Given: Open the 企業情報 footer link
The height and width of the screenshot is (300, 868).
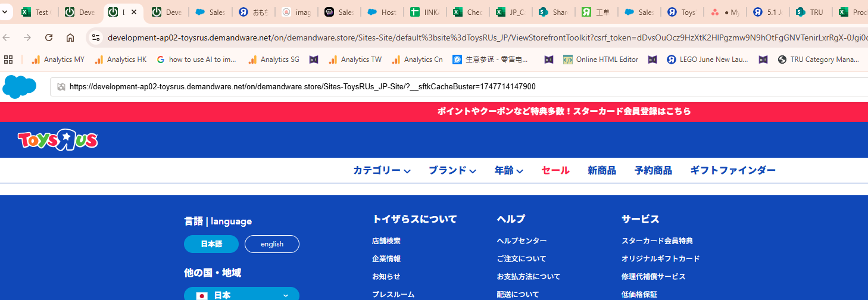Looking at the screenshot, I should click(x=386, y=259).
